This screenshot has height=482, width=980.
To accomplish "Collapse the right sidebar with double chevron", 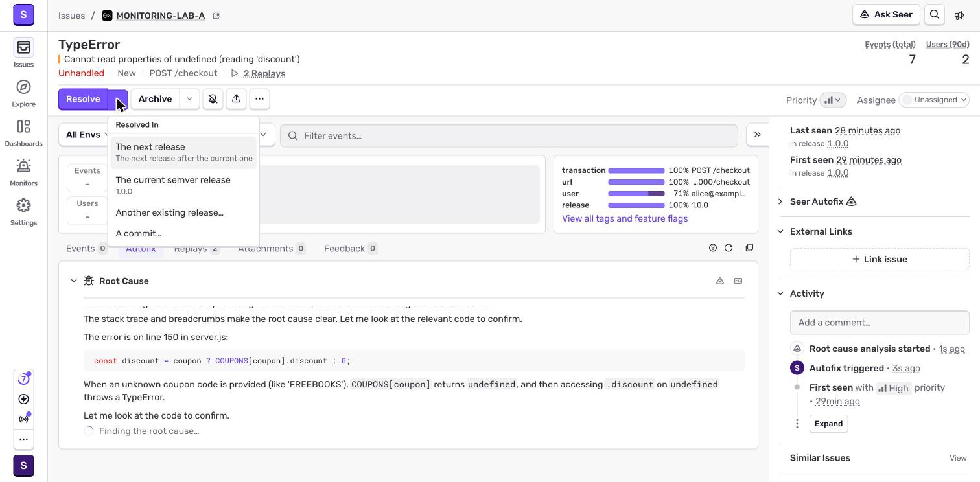I will click(x=757, y=135).
